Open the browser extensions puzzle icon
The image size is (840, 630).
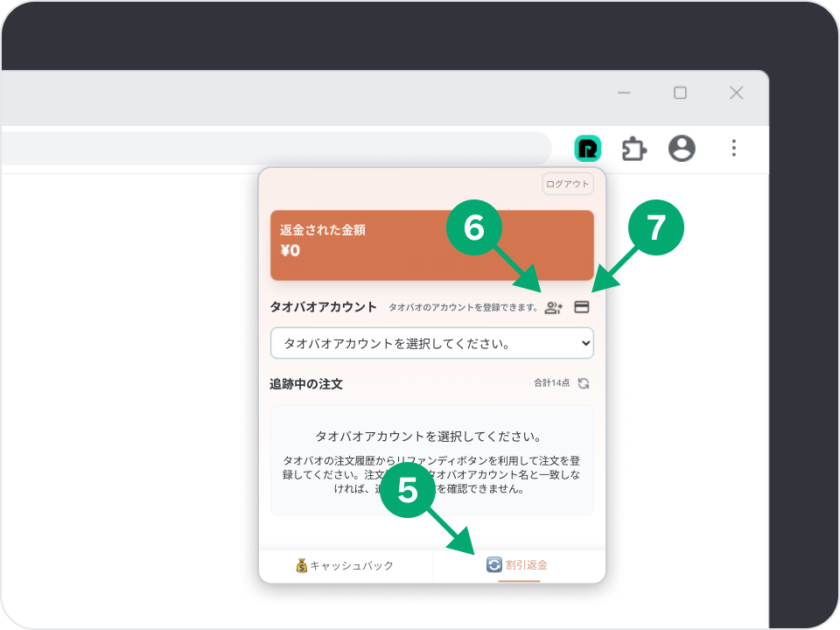point(633,149)
